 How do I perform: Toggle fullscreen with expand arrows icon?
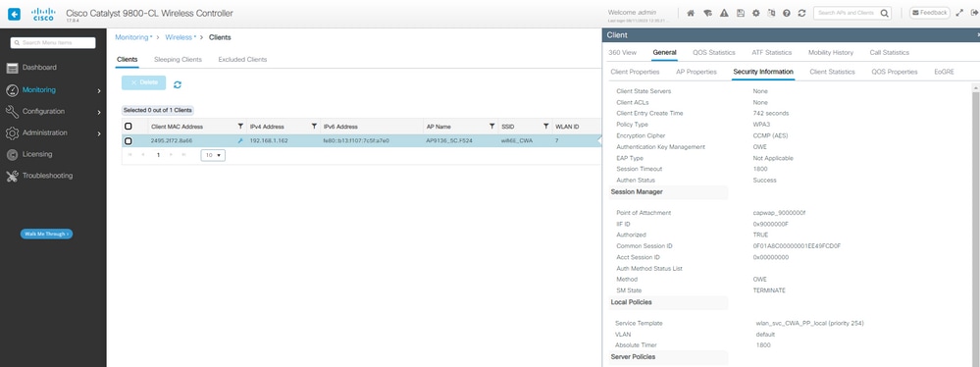pos(959,13)
